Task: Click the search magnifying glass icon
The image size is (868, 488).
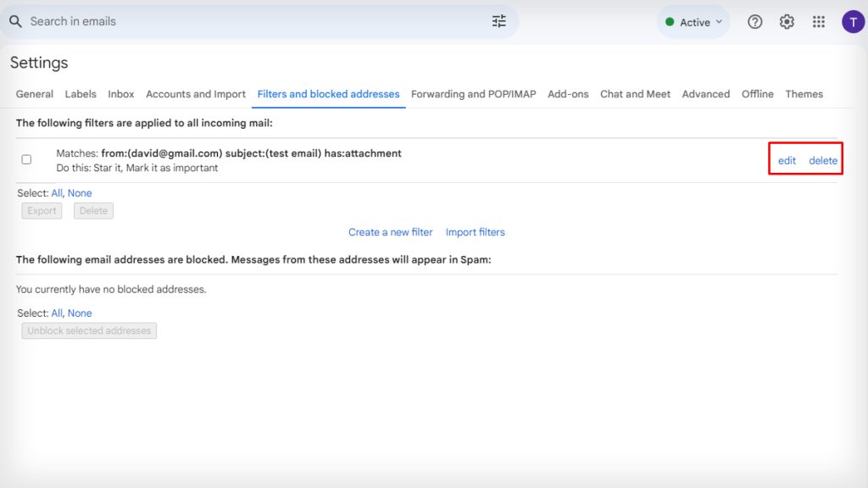Action: pos(17,21)
